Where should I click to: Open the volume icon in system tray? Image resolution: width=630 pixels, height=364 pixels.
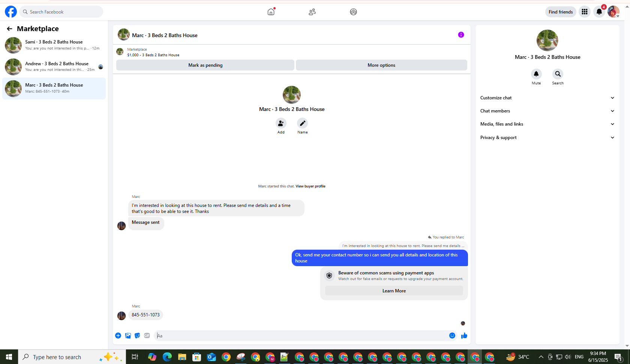[x=568, y=357]
